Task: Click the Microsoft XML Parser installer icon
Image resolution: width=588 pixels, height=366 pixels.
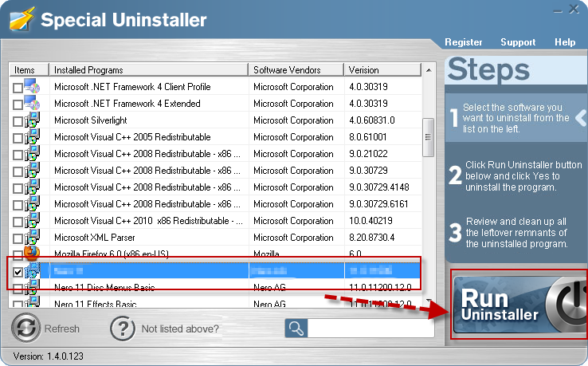Action: 32,238
